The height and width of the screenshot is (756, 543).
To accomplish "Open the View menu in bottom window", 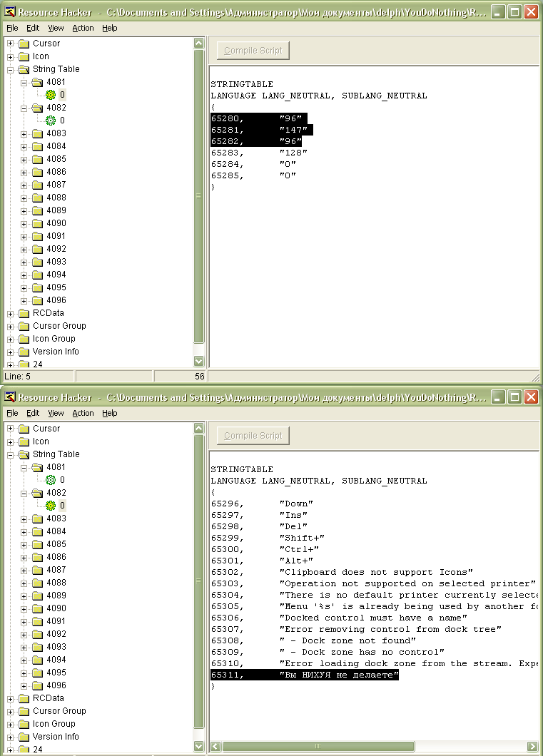I will 56,413.
